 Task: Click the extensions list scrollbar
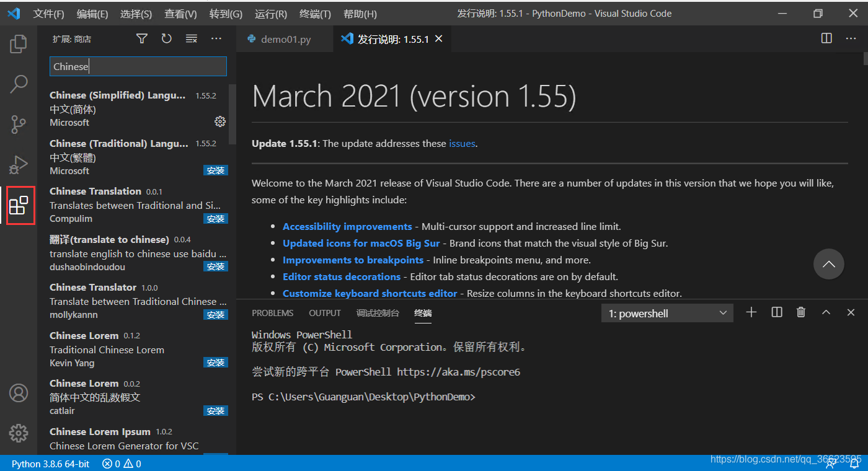pos(232,115)
